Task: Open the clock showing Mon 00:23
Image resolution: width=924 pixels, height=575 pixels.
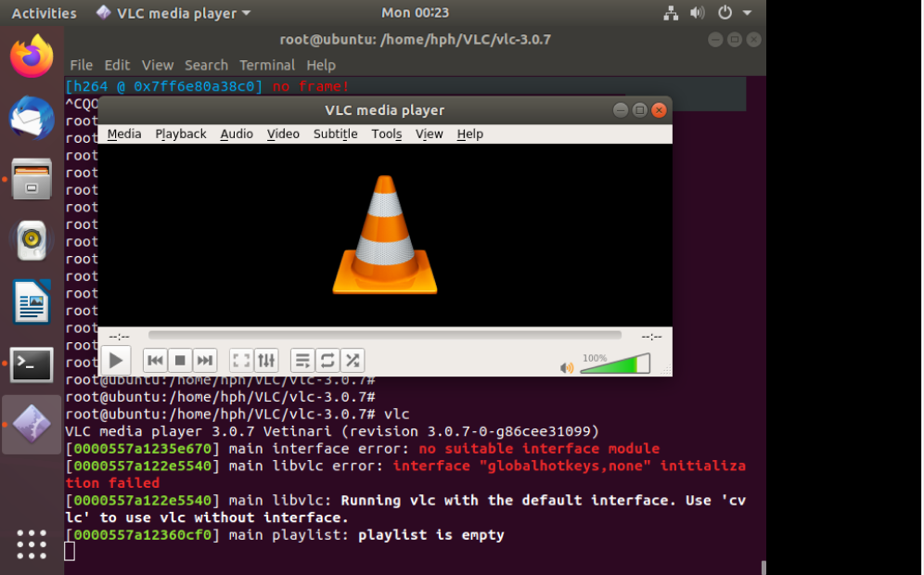Action: (x=415, y=12)
